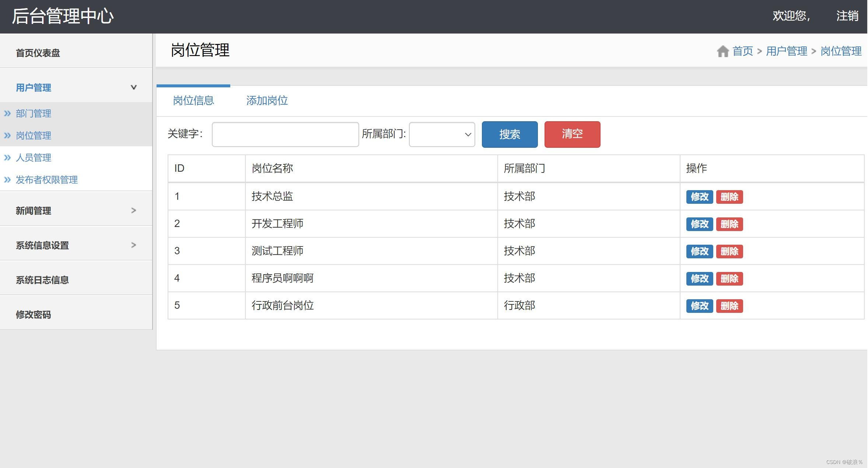Expand the 系统信息设置 menu arrow
The width and height of the screenshot is (868, 468).
134,245
